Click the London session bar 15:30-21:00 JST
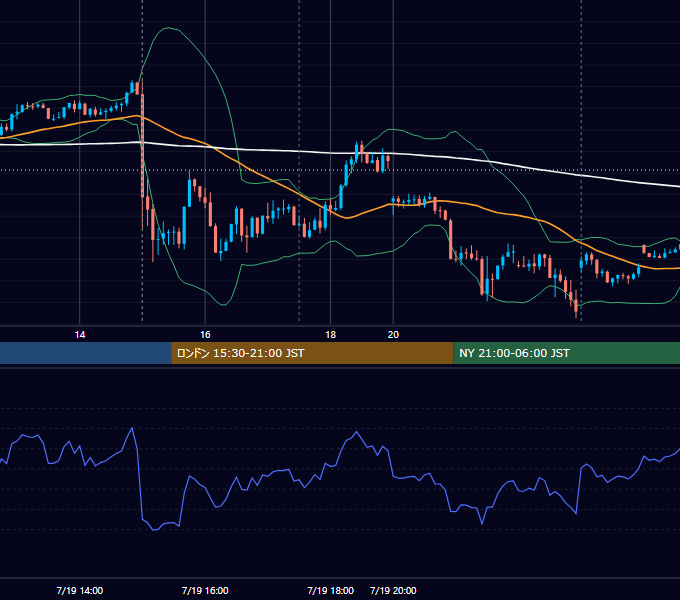Screen dimensions: 680x600 pos(312,353)
